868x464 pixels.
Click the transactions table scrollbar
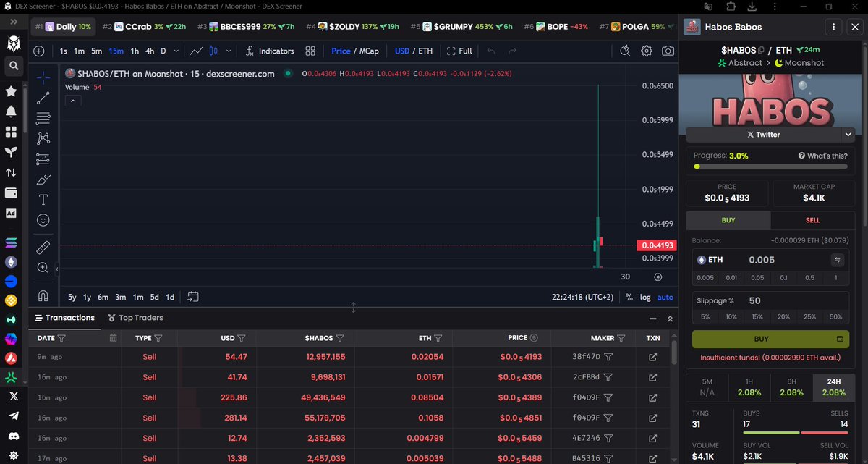click(x=674, y=353)
